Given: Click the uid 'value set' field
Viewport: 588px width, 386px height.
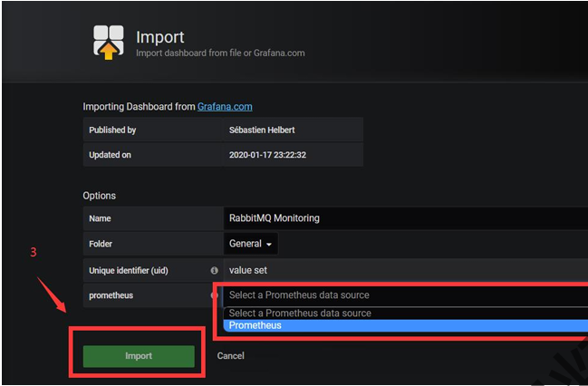Looking at the screenshot, I should pos(406,270).
